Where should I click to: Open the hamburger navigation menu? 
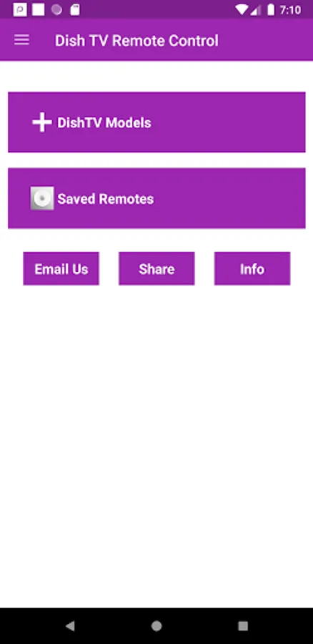21,40
